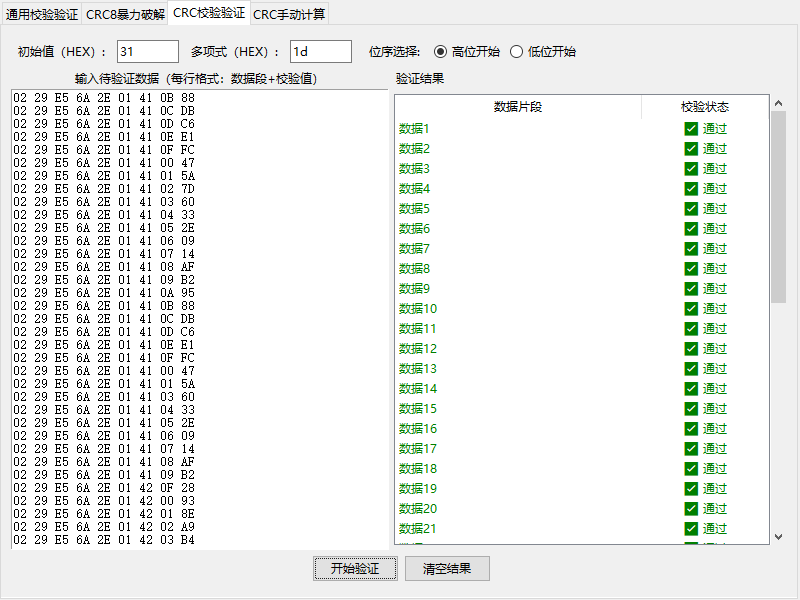
Task: Click the green check icon for 数据18
Action: 691,468
